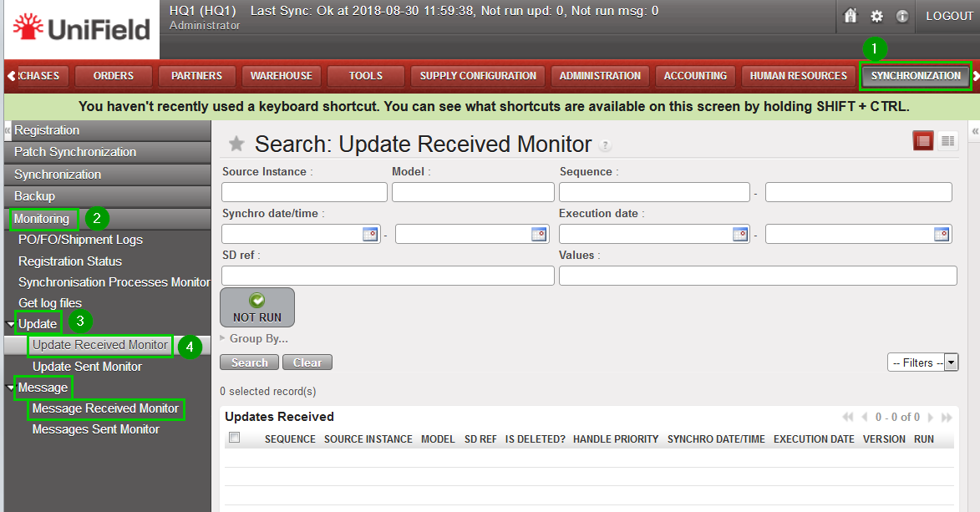The width and height of the screenshot is (980, 512).
Task: Open the preferences gear icon
Action: (x=877, y=16)
